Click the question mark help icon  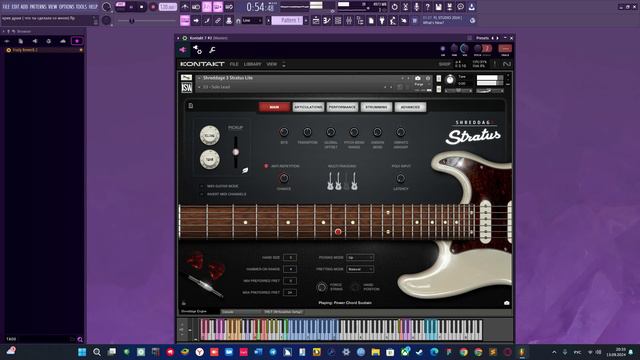click(427, 7)
